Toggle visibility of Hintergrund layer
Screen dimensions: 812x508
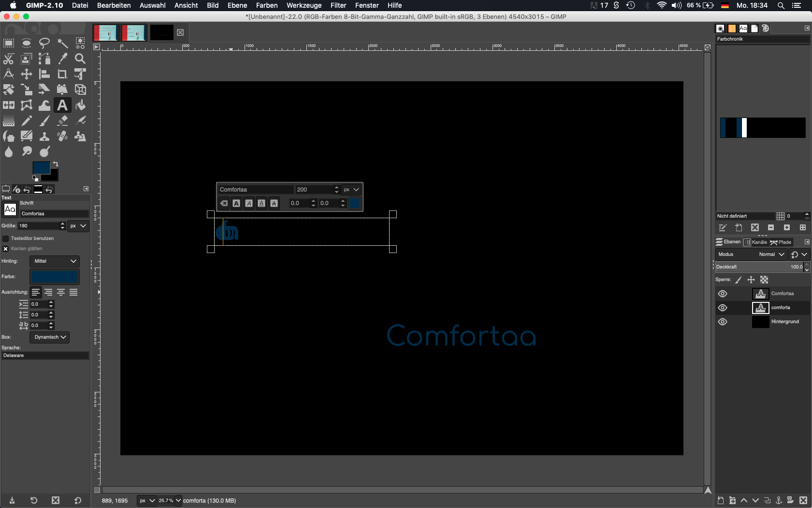pos(723,322)
